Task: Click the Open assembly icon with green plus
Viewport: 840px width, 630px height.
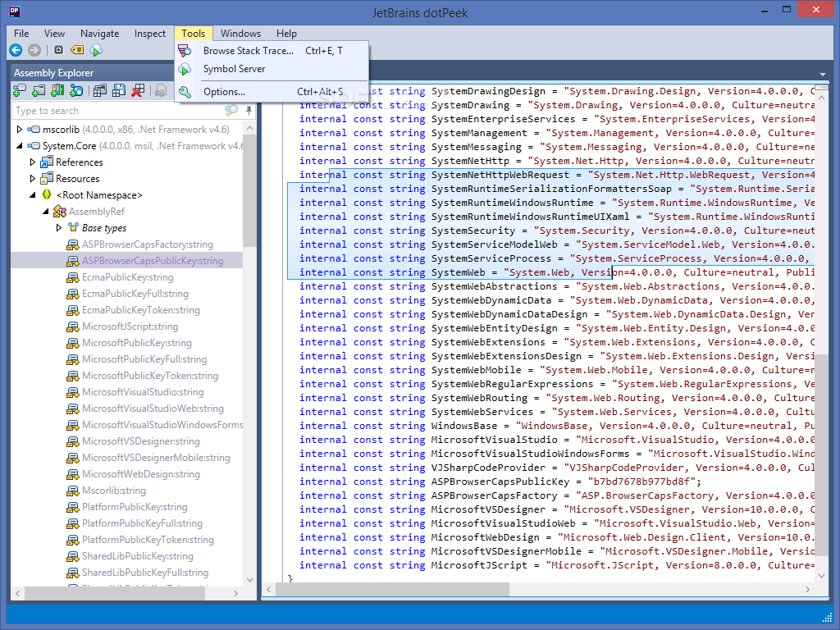Action: pyautogui.click(x=20, y=91)
